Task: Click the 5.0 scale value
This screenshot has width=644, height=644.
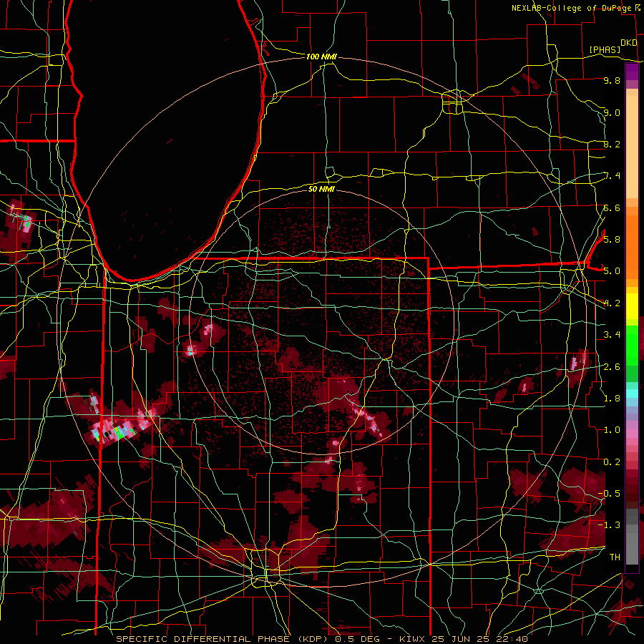Action: pos(612,271)
